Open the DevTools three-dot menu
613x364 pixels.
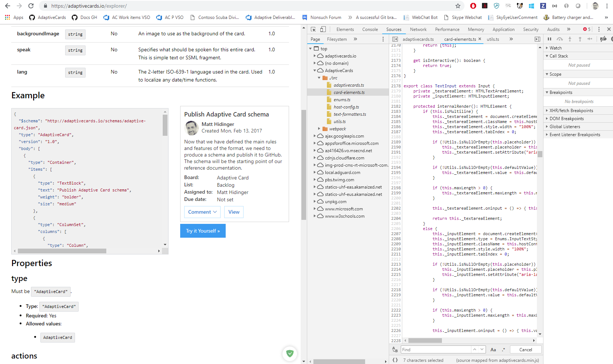(599, 29)
